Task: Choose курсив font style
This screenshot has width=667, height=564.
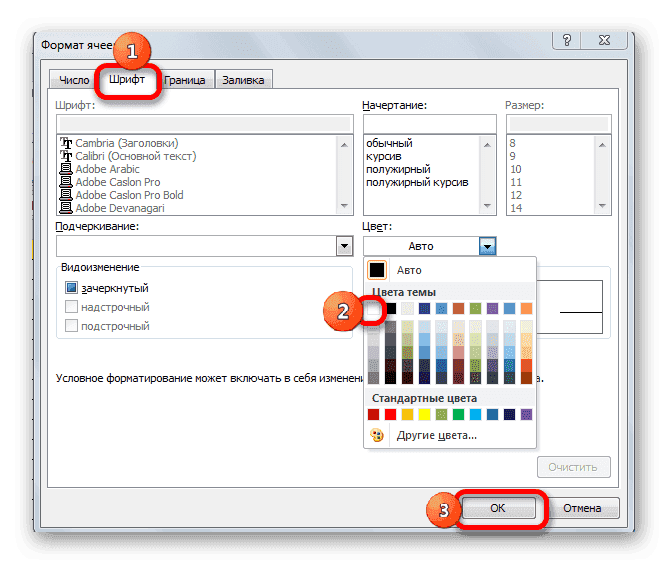Action: (x=384, y=156)
